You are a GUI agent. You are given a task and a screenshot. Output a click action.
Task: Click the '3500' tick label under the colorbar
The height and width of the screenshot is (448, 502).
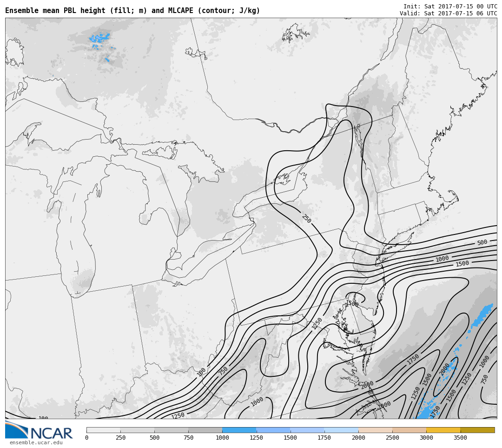point(460,438)
